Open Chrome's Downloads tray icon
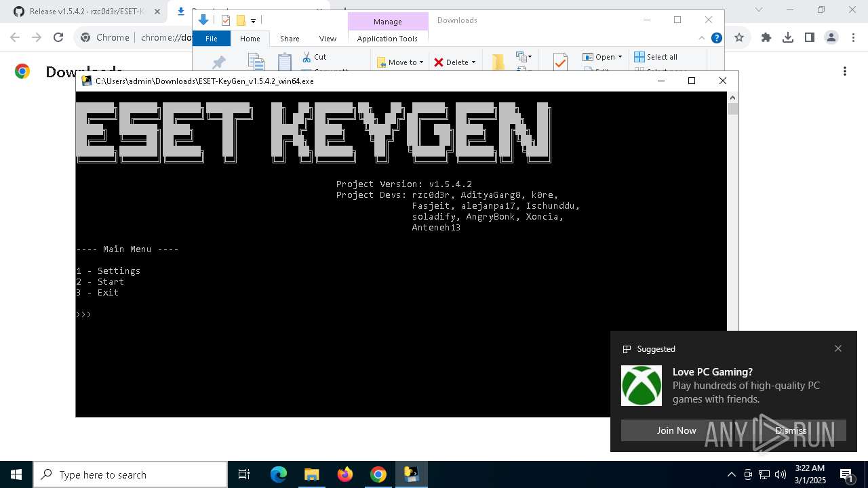Screen dimensions: 868x488 (x=788, y=38)
